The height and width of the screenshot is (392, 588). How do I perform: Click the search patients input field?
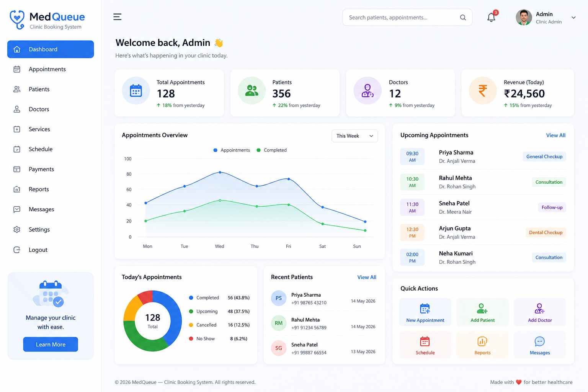[x=407, y=18]
